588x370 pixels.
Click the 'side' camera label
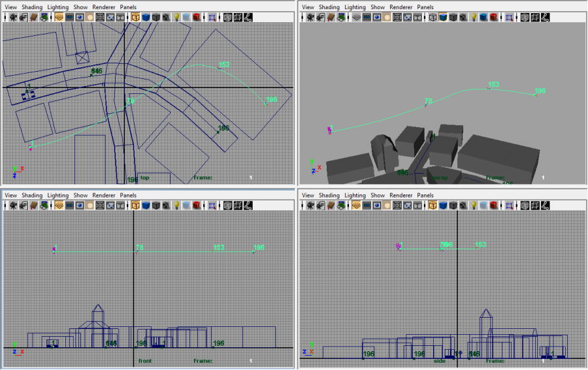click(x=440, y=361)
